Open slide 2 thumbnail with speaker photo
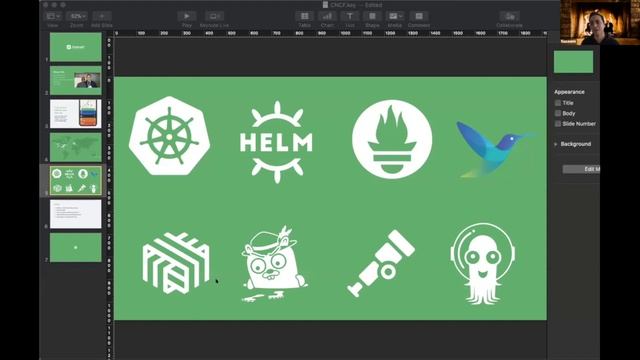Screen dimensions: 640x360 tap(76, 80)
